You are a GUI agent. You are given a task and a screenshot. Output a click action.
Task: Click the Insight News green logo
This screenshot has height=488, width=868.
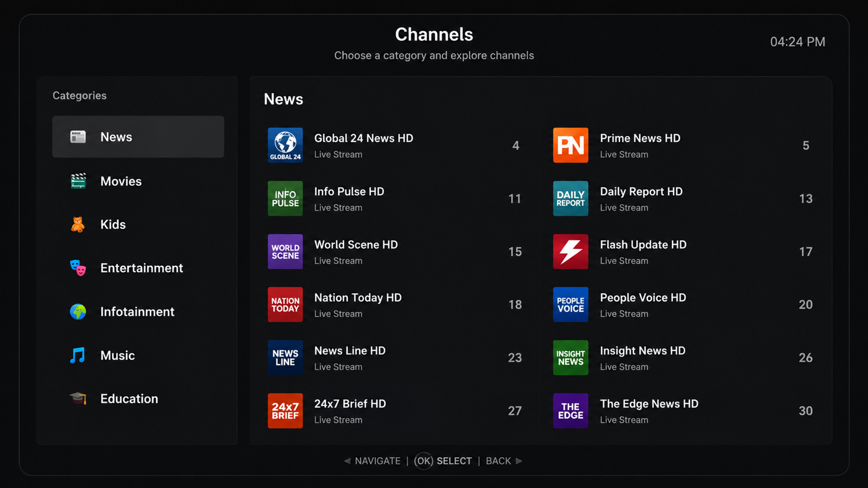(571, 357)
